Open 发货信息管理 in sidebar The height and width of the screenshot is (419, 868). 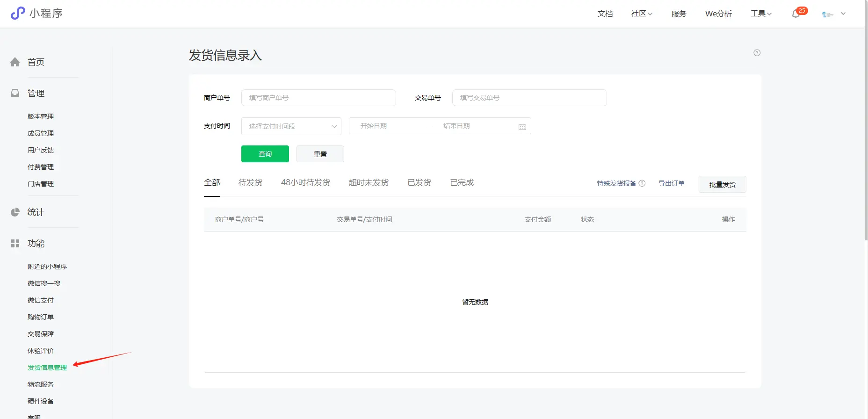click(x=47, y=368)
